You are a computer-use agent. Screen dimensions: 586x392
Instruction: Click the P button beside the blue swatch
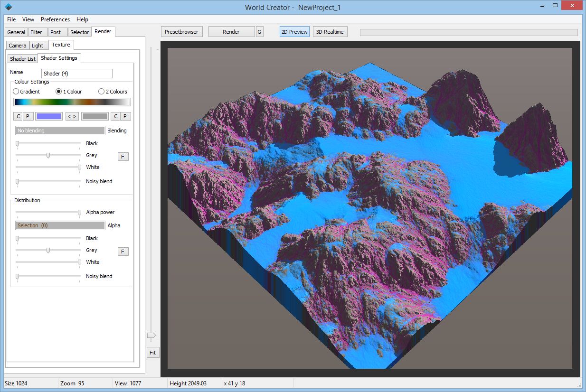27,116
